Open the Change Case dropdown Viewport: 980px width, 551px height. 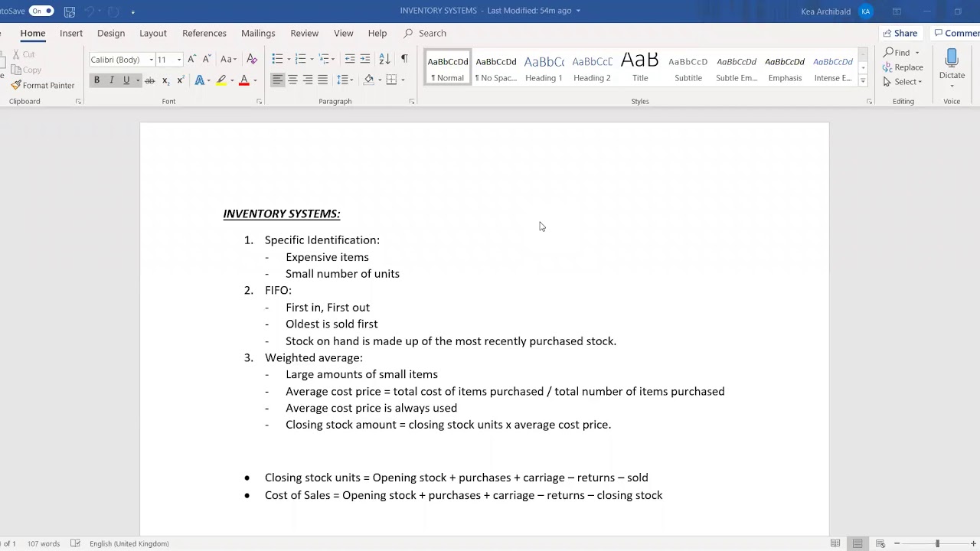228,59
